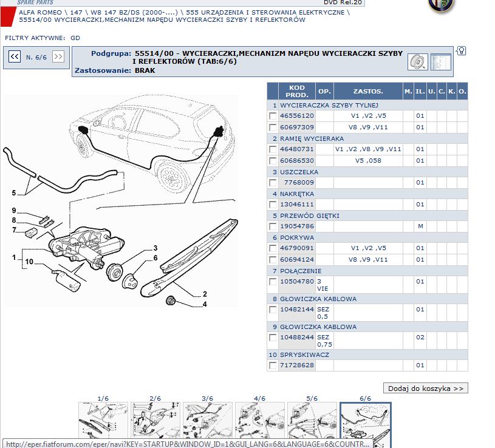Screen dimensions: 495x448
Task: Go to previous table with the << arrow
Action: point(15,57)
